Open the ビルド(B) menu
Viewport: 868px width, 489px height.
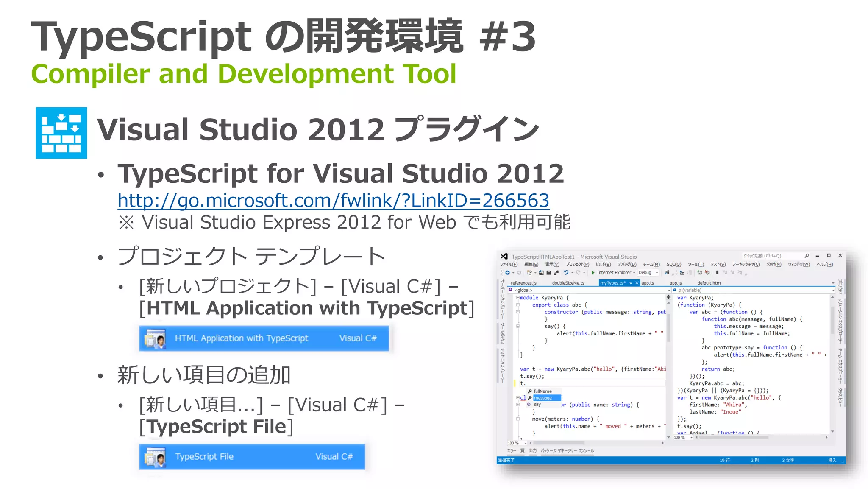(604, 264)
